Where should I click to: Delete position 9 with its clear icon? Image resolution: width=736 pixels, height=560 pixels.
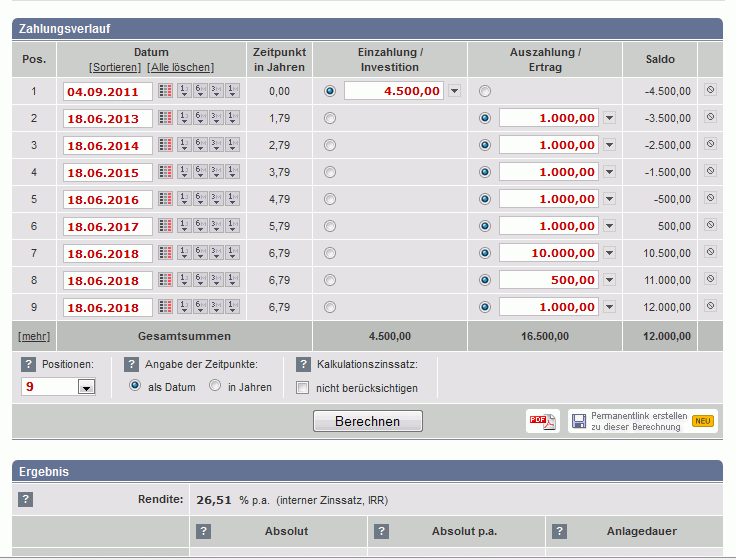(711, 306)
